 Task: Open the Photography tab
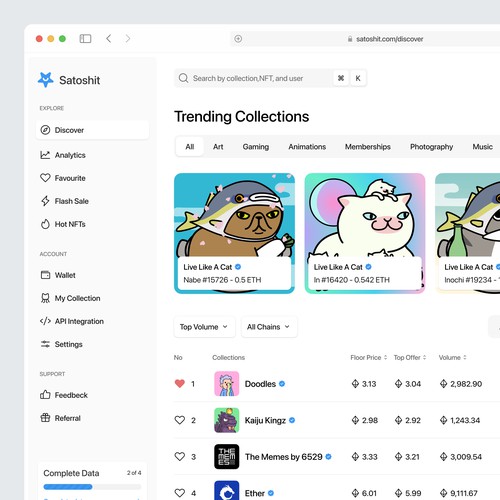[x=431, y=147]
